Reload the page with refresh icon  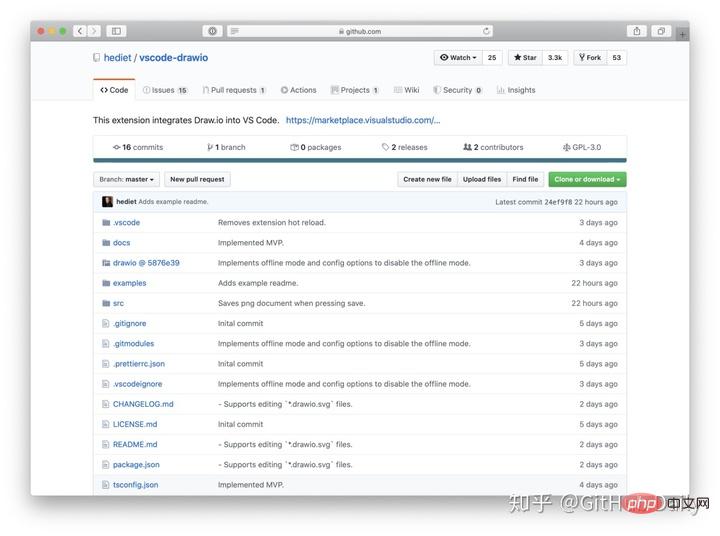tap(486, 31)
